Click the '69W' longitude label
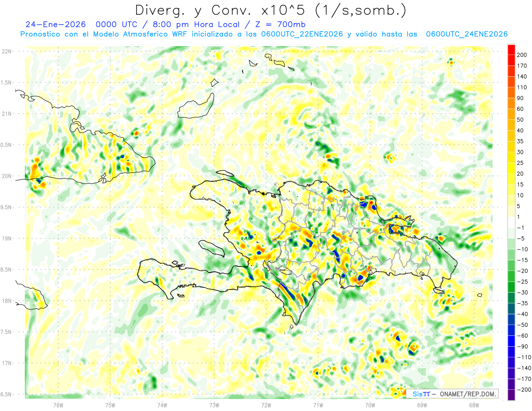Screen dimensions: 532x411 pos(422,404)
